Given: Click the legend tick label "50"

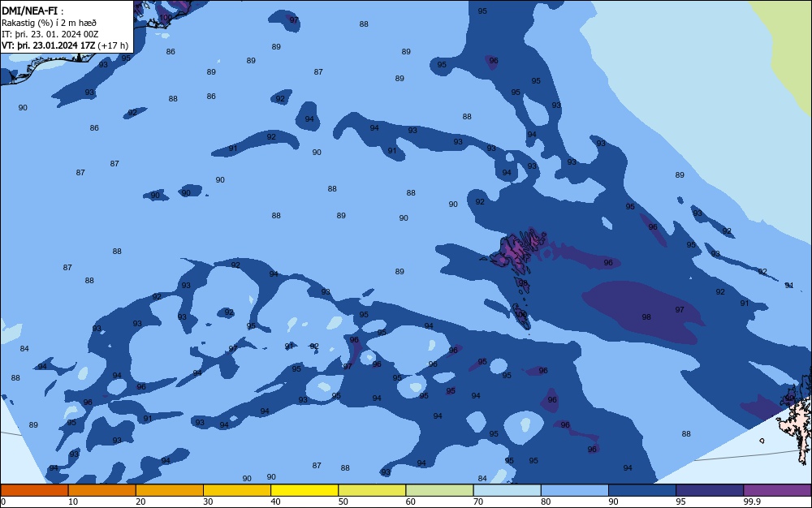Looking at the screenshot, I should [343, 502].
